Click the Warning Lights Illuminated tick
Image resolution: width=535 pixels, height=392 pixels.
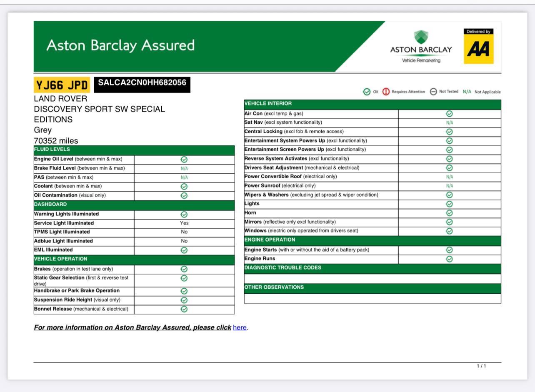[x=184, y=215]
